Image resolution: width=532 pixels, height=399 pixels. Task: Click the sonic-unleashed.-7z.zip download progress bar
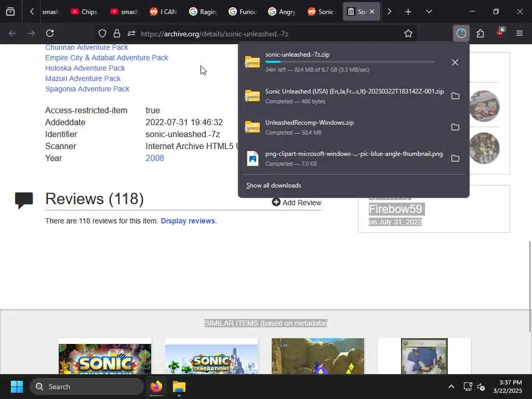pyautogui.click(x=350, y=62)
